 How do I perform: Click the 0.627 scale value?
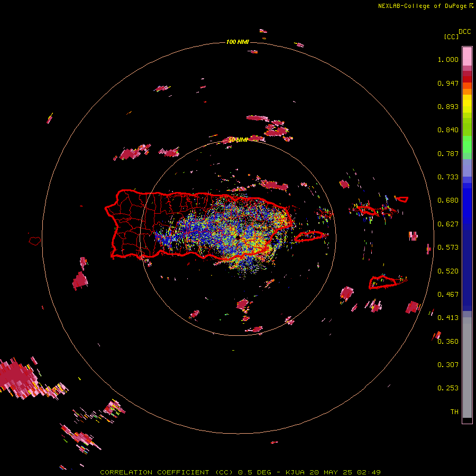[x=448, y=224]
